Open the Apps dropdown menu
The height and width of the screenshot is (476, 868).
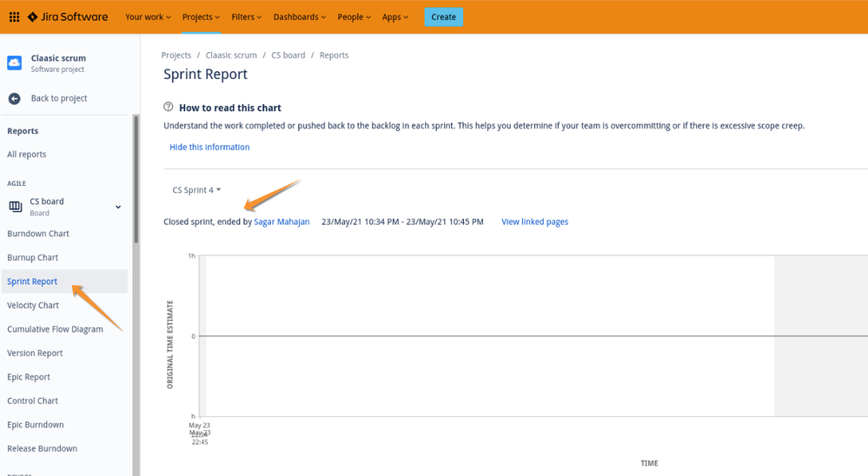[x=395, y=17]
